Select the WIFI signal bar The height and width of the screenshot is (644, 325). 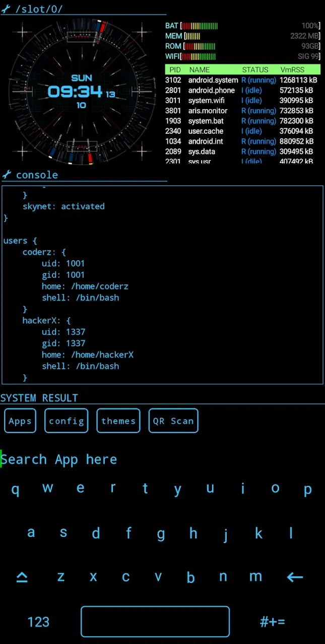pyautogui.click(x=199, y=57)
